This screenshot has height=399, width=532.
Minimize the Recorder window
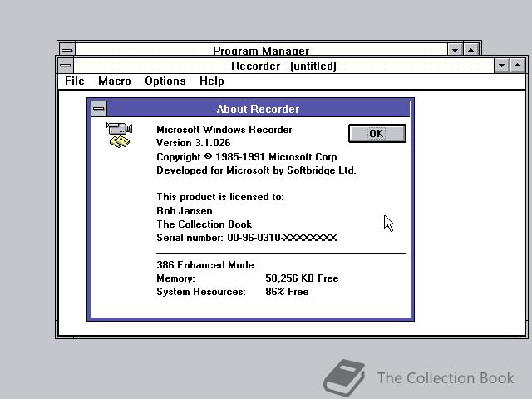(x=501, y=66)
